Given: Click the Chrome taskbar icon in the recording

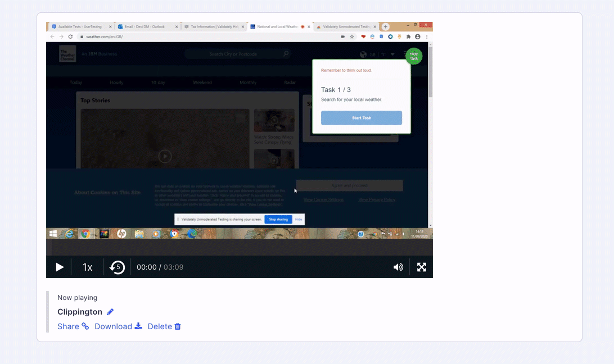Looking at the screenshot, I should coord(85,234).
